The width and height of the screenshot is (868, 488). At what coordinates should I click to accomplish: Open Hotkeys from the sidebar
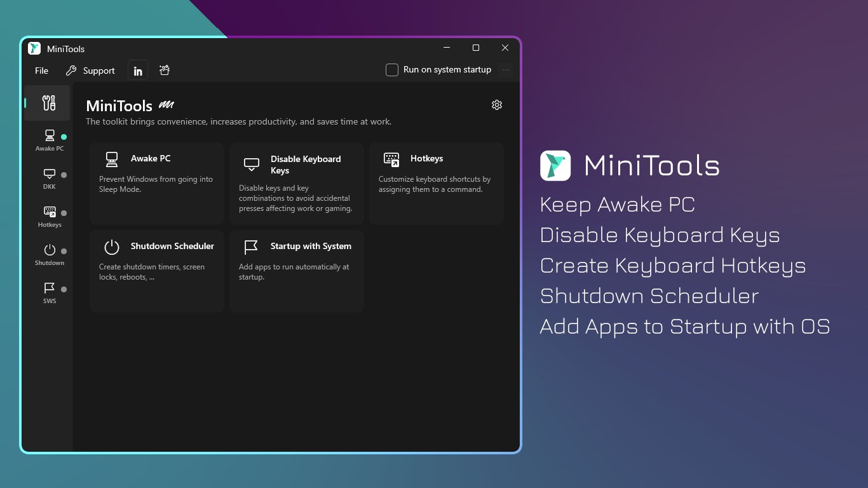[x=50, y=217]
